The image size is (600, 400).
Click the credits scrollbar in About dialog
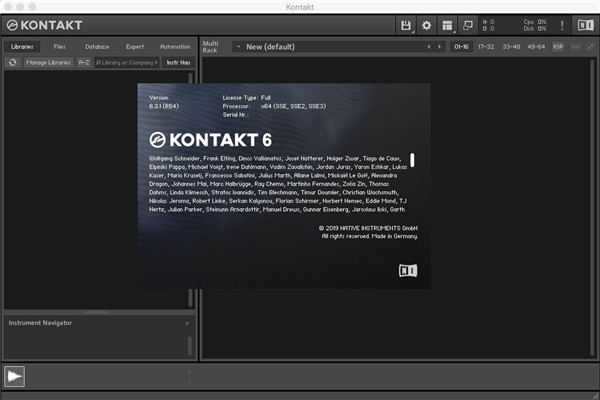click(412, 160)
